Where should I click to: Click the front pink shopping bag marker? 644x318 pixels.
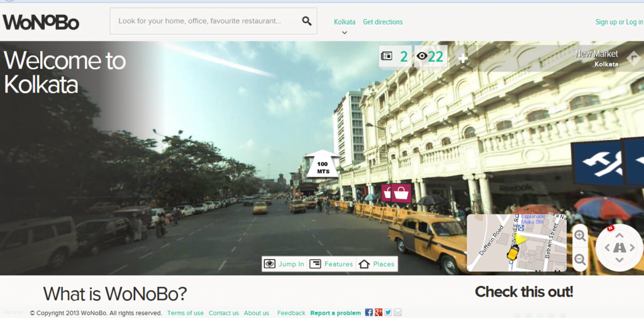click(401, 193)
